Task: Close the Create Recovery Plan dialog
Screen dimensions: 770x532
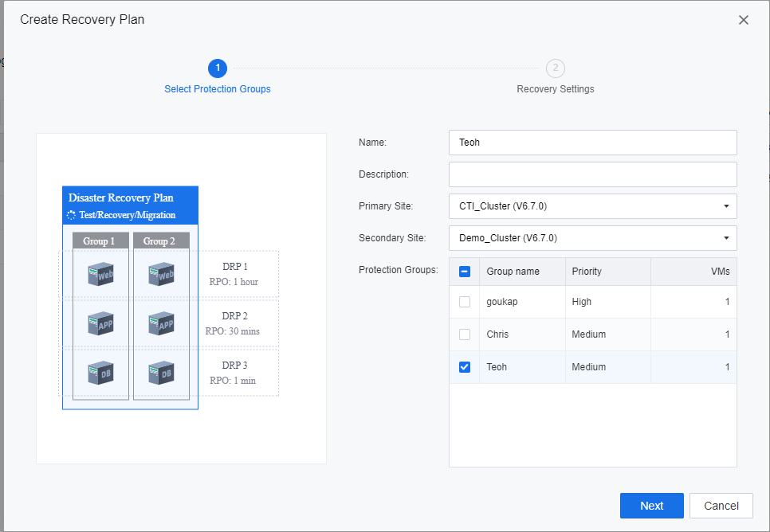Action: (743, 20)
